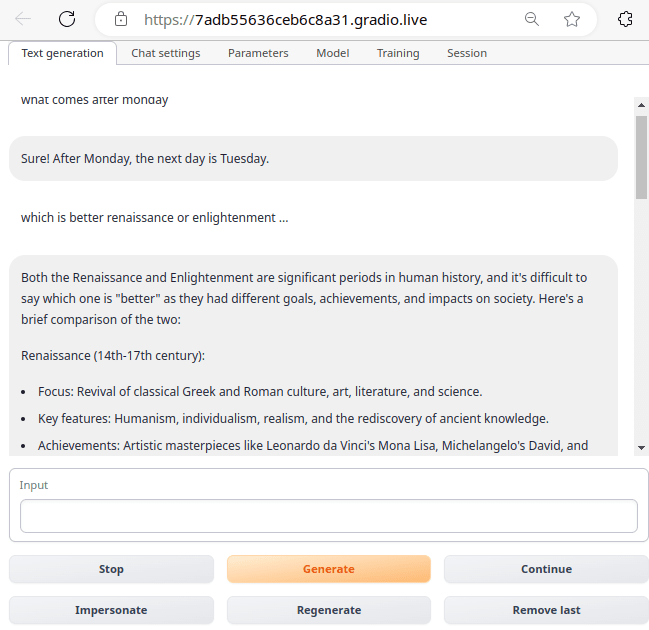Open the browser extensions puzzle icon

point(626,19)
